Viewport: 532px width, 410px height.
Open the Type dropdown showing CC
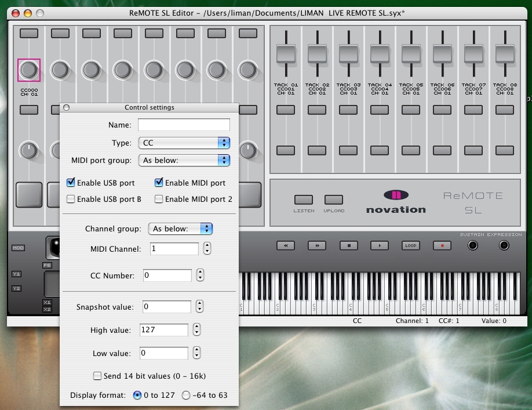coord(184,143)
